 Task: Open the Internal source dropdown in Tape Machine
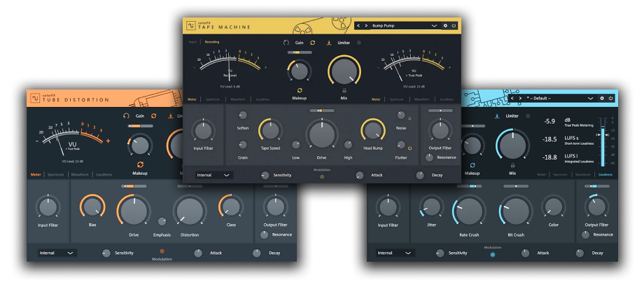coord(214,175)
